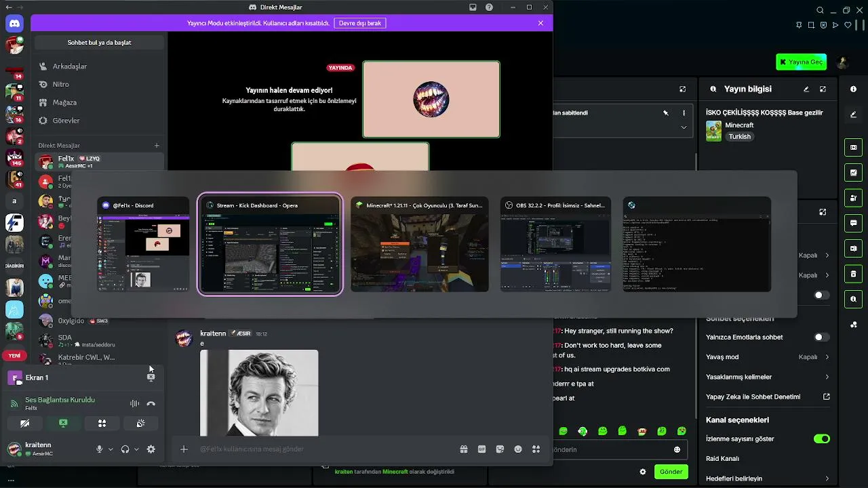Deafen Discord audio with headphone icon
The image size is (868, 488).
125,449
